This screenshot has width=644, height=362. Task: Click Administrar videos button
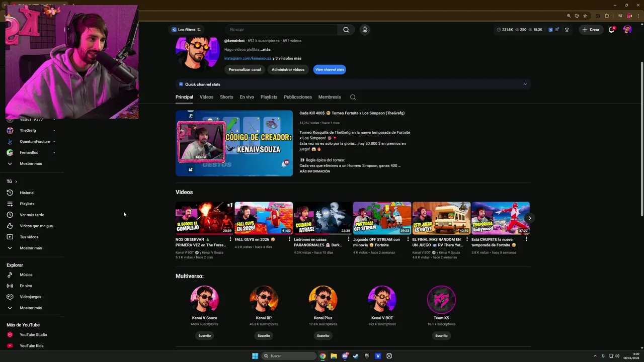pos(288,69)
